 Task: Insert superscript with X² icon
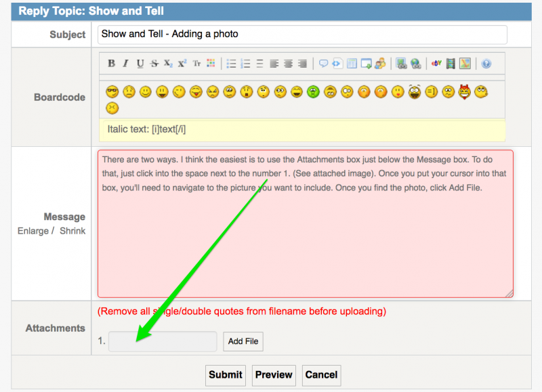coord(182,64)
